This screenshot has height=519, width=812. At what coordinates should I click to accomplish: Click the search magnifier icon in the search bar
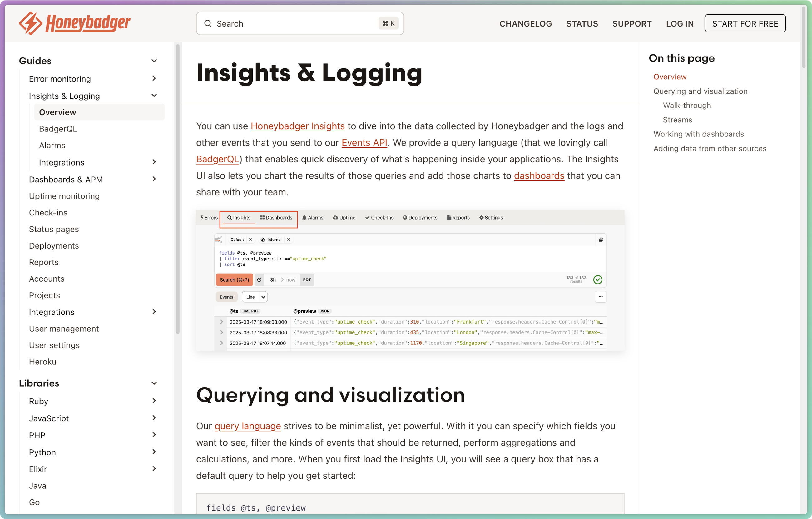point(208,23)
